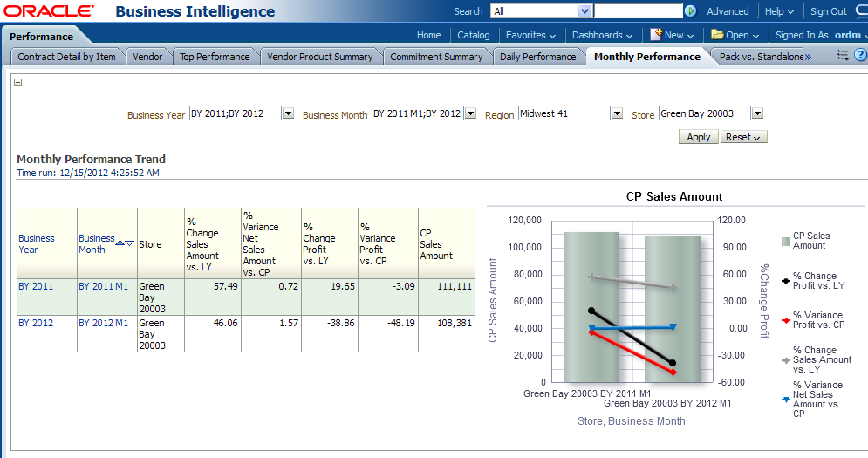Click the Open folder icon
The width and height of the screenshot is (868, 458).
tap(717, 35)
